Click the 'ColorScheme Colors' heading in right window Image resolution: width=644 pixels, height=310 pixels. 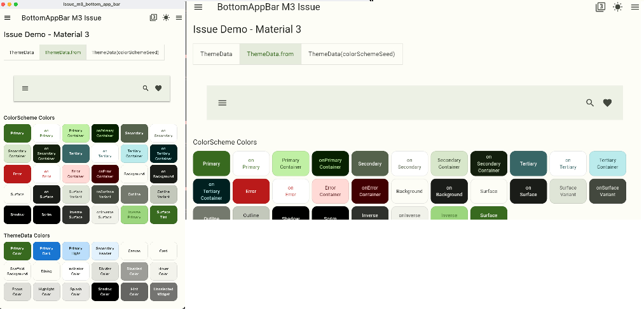point(225,142)
